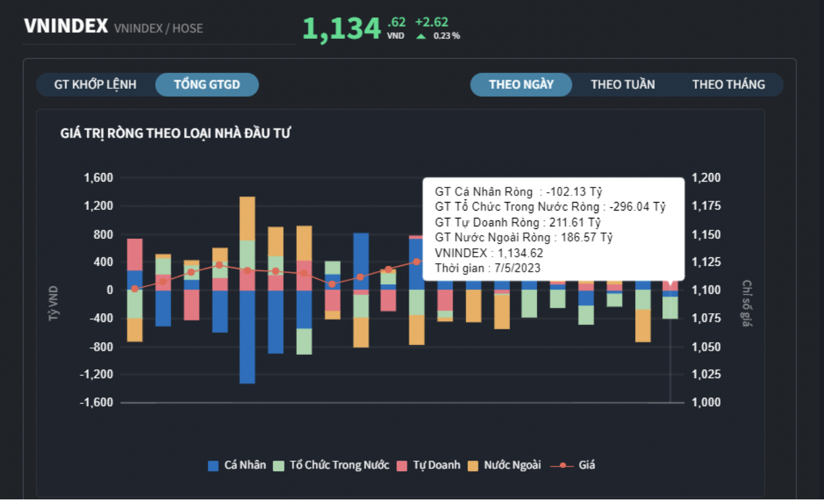Click the leftmost pink Tự Doanh bar
This screenshot has height=504, width=824.
(x=135, y=254)
